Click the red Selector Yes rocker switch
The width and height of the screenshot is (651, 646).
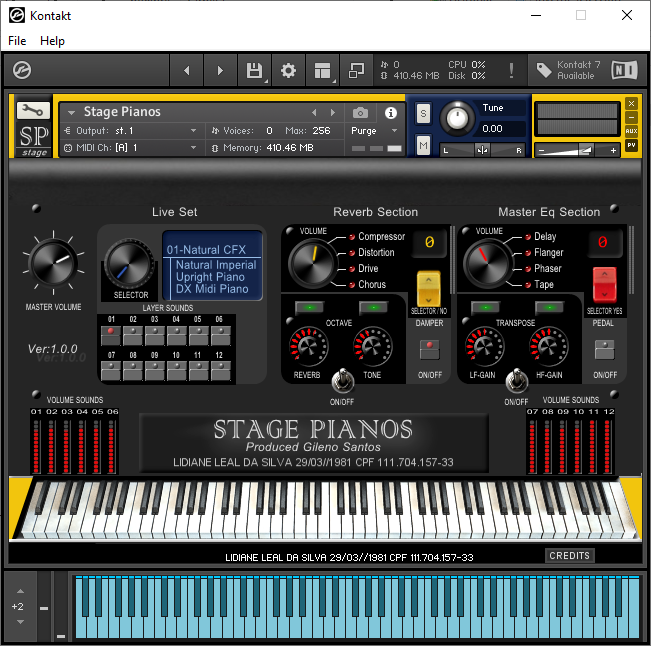point(604,285)
